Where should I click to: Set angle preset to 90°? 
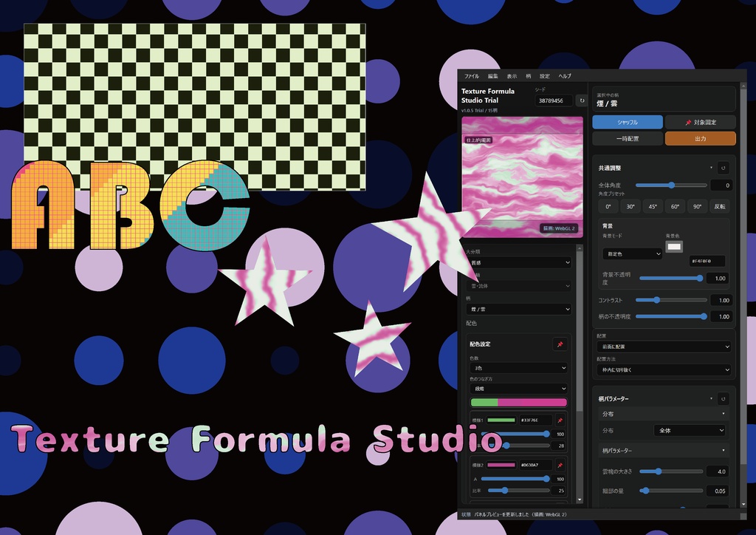click(697, 206)
